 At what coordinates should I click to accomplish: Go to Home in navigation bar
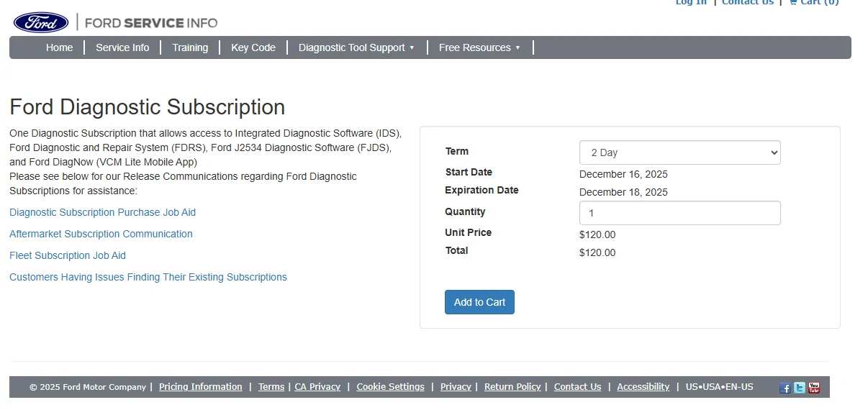pyautogui.click(x=59, y=47)
